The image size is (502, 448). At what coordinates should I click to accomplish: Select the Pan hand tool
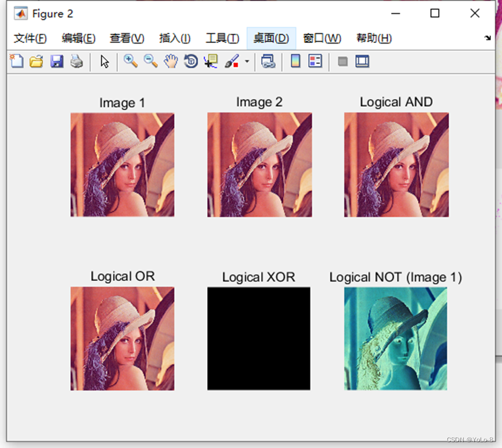click(x=171, y=61)
